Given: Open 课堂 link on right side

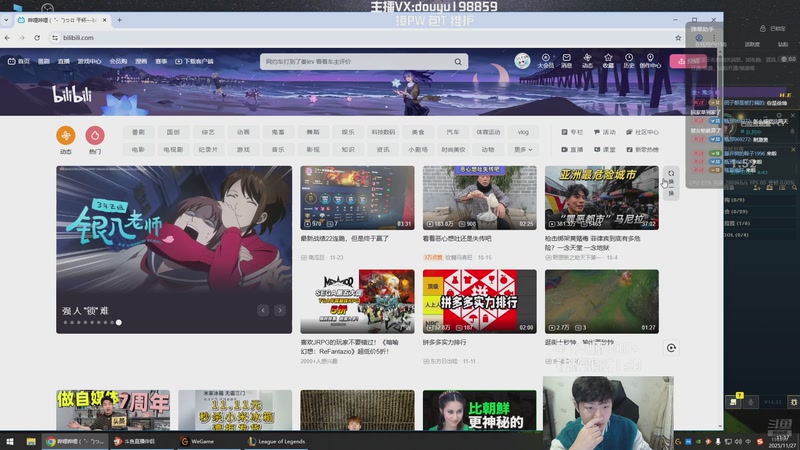Looking at the screenshot, I should pyautogui.click(x=605, y=149).
